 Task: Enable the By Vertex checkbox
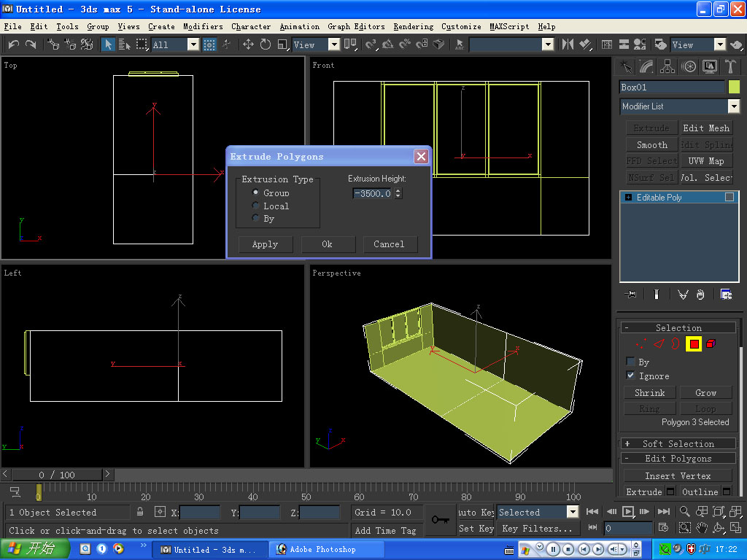point(631,362)
